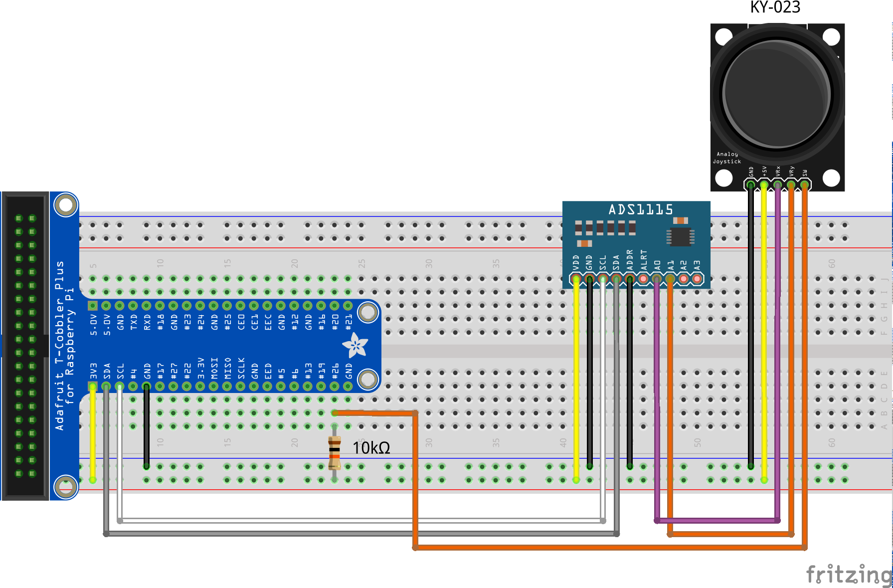Click the KY-023 title label
The image size is (893, 588).
point(775,7)
